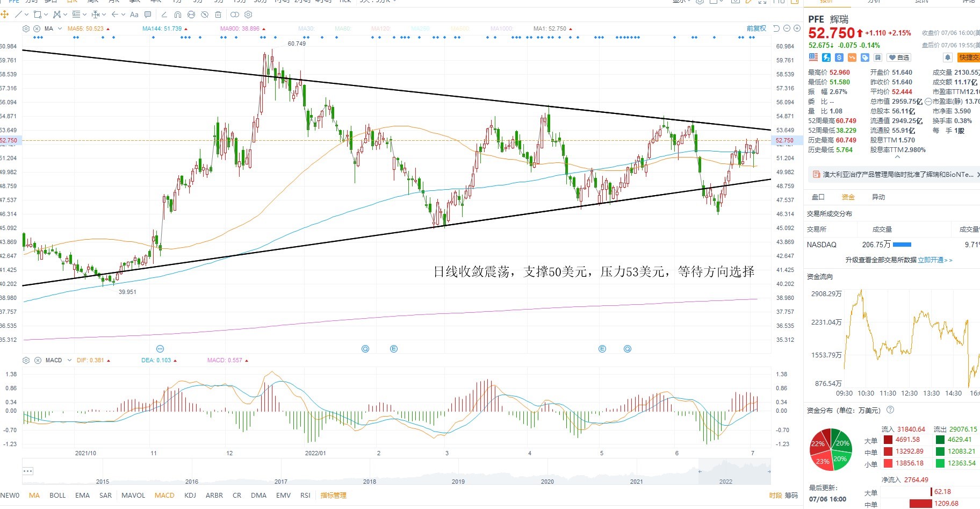
Task: Hide all drawings with crossed-eye icon
Action: pyautogui.click(x=204, y=15)
